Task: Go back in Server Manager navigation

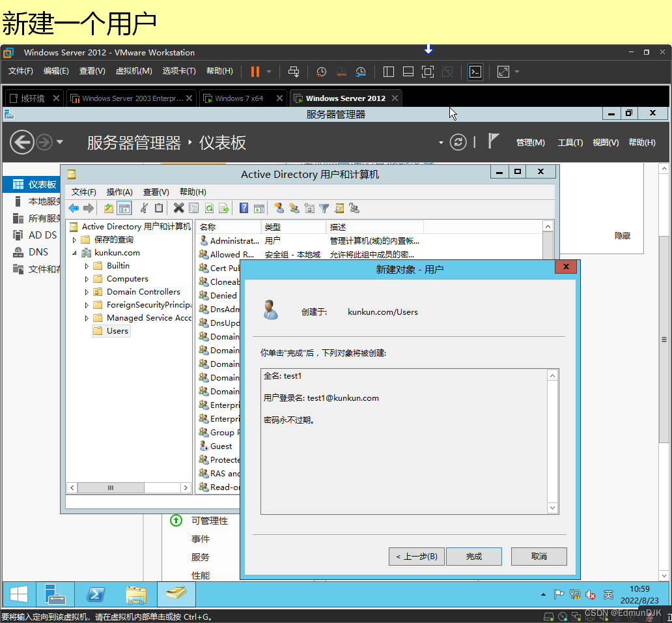Action: [x=22, y=142]
